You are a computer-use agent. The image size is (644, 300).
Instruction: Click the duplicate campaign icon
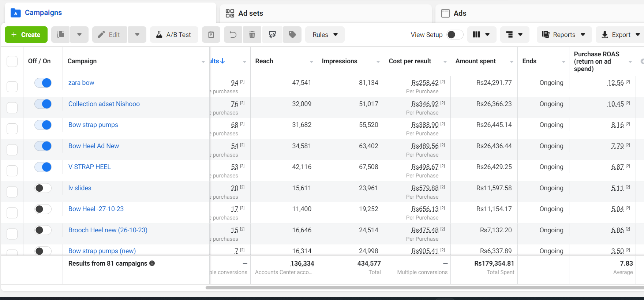click(61, 34)
